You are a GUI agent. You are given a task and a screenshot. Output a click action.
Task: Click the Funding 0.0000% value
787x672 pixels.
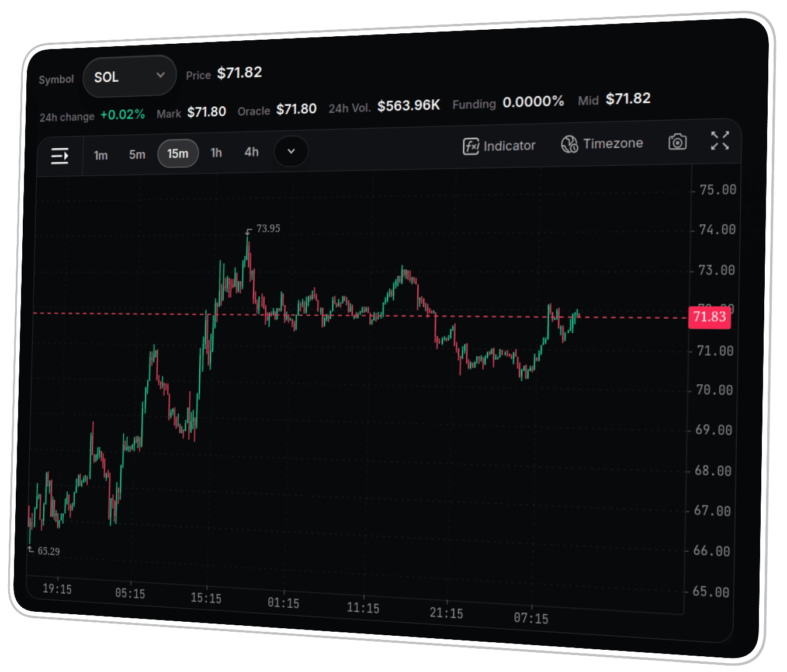(533, 102)
